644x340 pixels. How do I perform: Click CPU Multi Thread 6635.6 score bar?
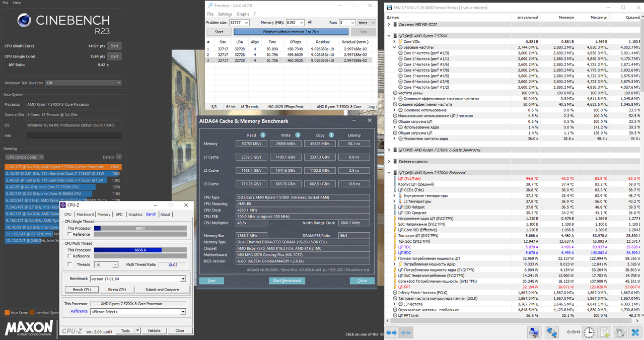pyautogui.click(x=140, y=250)
